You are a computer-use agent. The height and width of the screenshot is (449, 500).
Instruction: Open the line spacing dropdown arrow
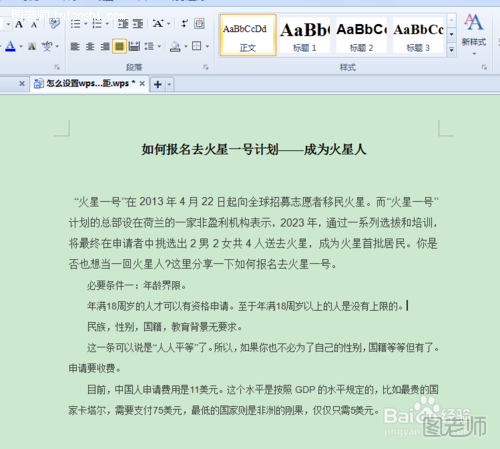pos(159,46)
